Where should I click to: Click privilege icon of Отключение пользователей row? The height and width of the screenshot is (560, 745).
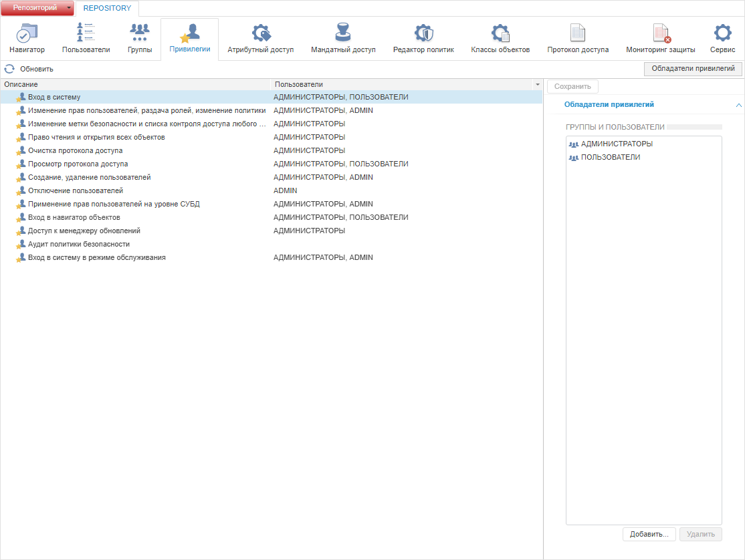(21, 190)
